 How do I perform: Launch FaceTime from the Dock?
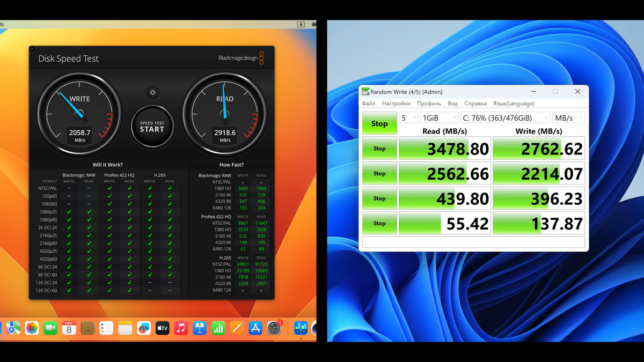50,328
